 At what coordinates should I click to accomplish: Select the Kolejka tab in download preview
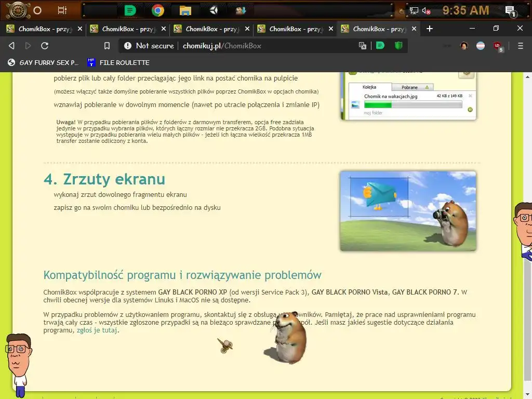(x=369, y=87)
